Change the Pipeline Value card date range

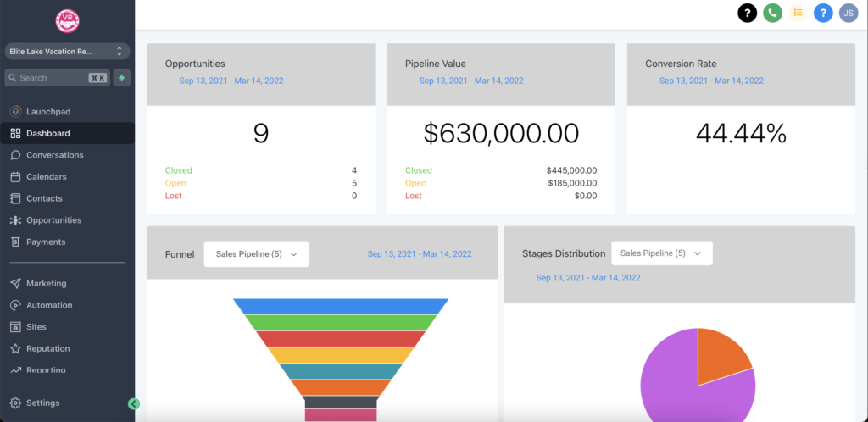point(471,81)
